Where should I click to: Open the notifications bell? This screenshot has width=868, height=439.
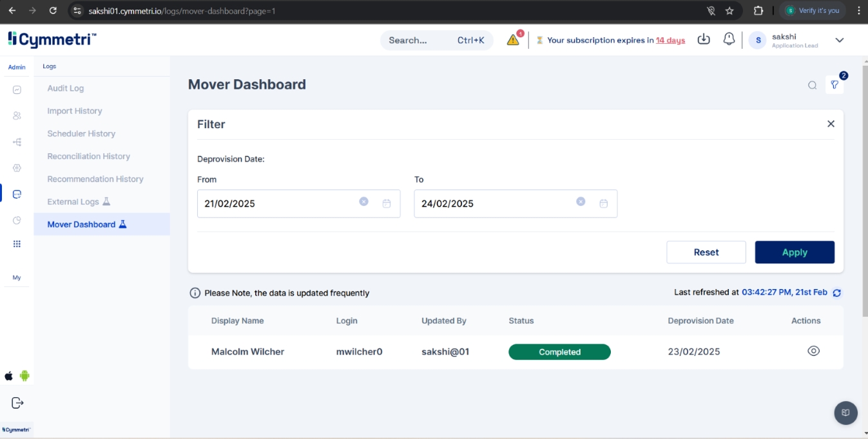tap(729, 39)
